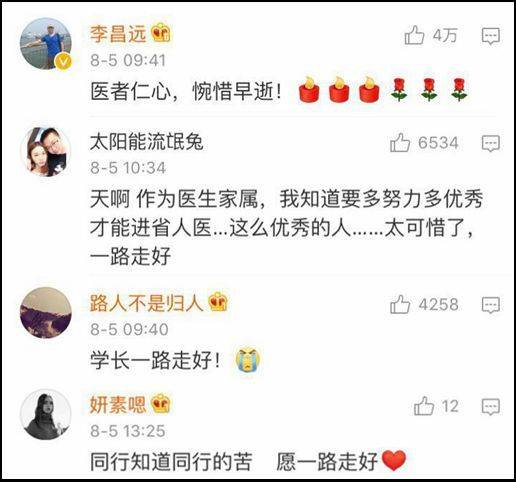Like 李昌远's comment with thumbs-up
516x482 pixels.
[414, 35]
